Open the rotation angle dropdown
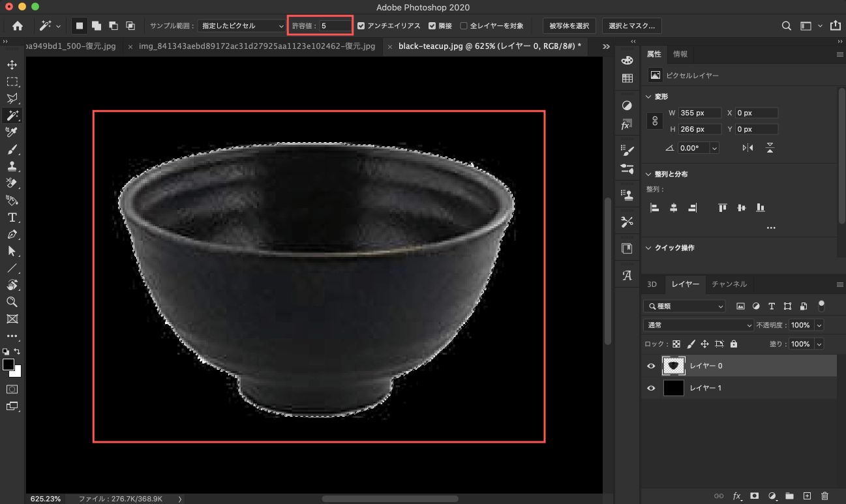Image resolution: width=846 pixels, height=504 pixels. click(x=714, y=148)
